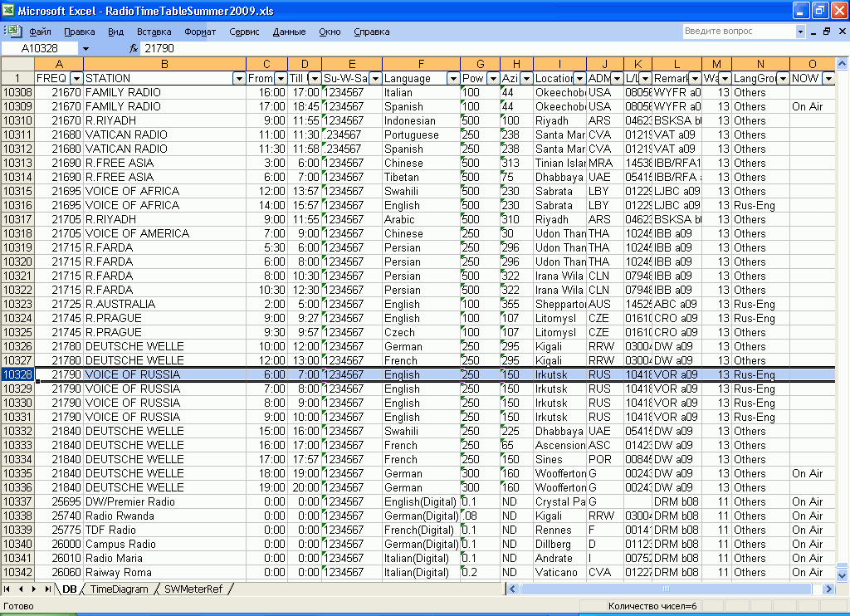Open the NOW column filter dropdown
This screenshot has width=850, height=616.
click(x=828, y=78)
